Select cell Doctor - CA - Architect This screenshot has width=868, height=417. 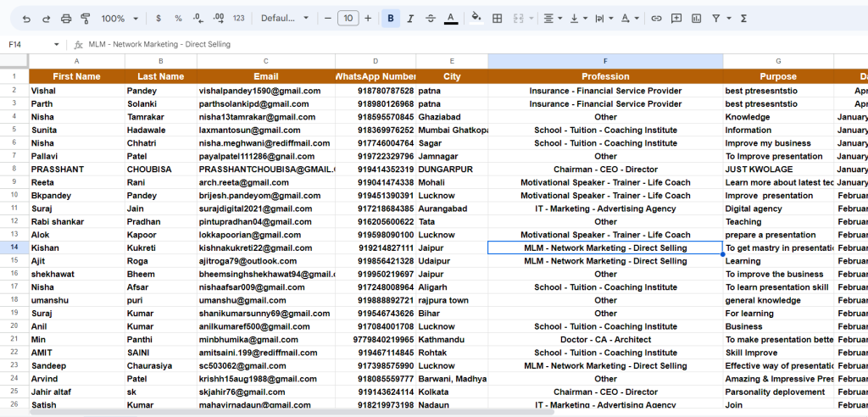point(605,340)
